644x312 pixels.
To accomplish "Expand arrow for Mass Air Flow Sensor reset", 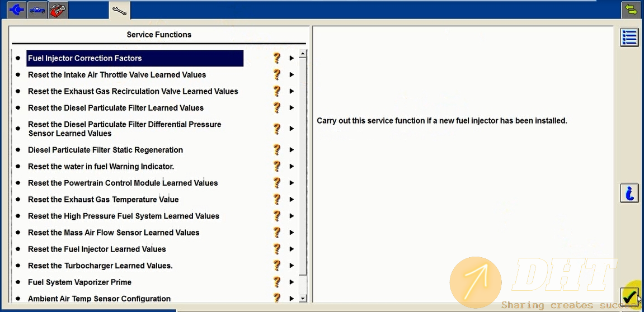I will pyautogui.click(x=292, y=233).
